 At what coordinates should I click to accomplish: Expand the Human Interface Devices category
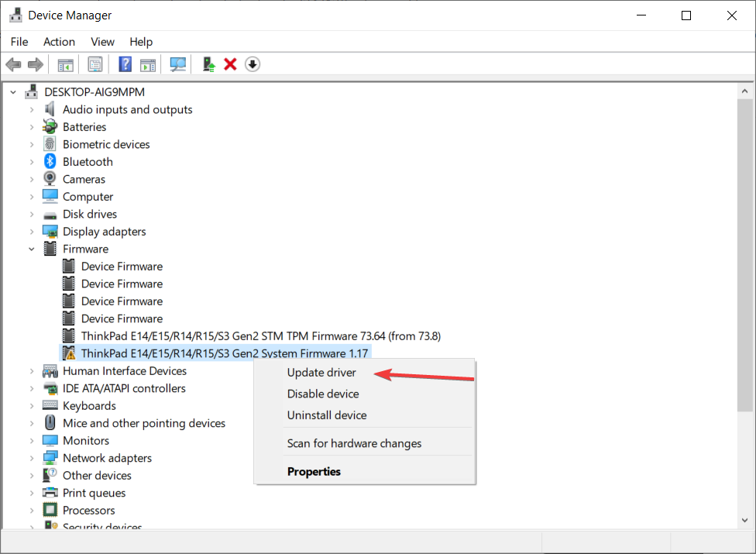tap(32, 371)
